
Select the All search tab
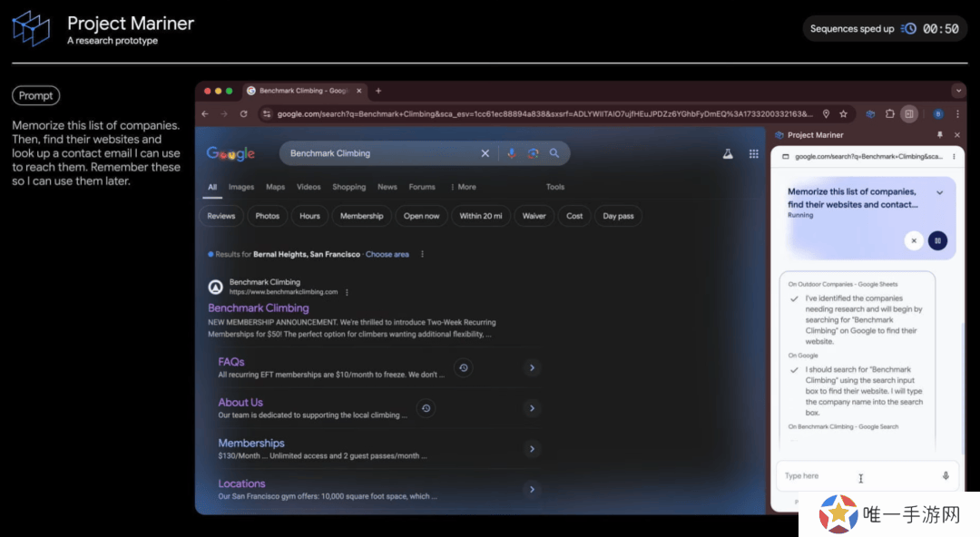[212, 187]
